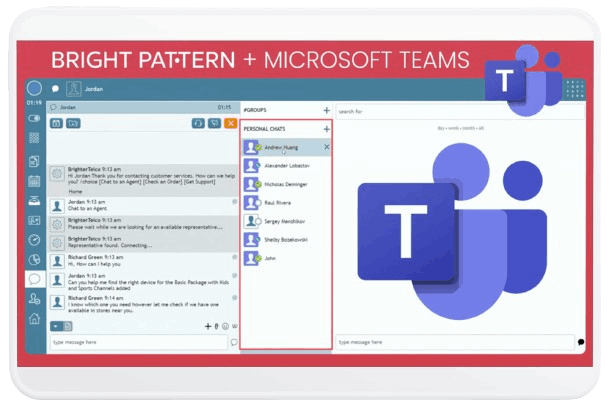The width and height of the screenshot is (609, 410).
Task: Add a new group with plus icon
Action: [x=326, y=110]
